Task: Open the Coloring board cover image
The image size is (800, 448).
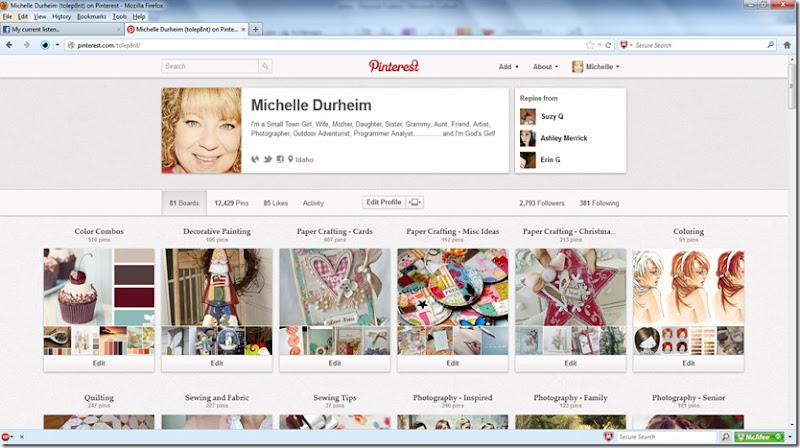Action: click(x=688, y=287)
